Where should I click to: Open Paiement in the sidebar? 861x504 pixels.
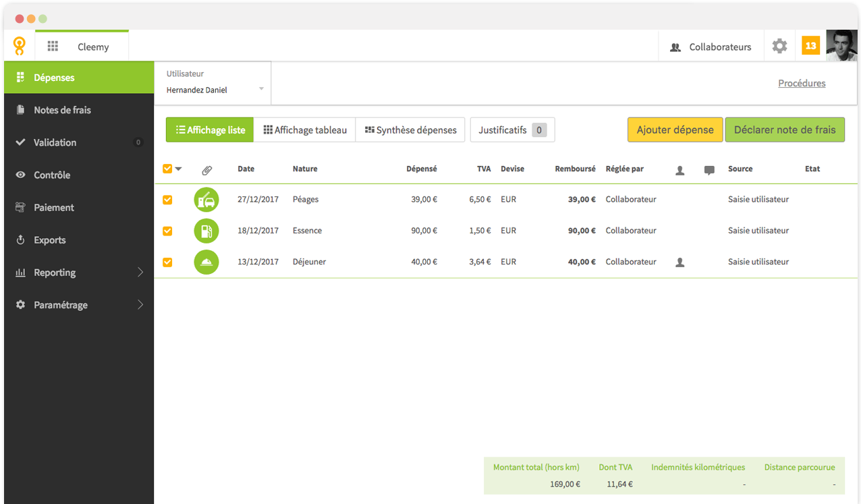coord(79,207)
